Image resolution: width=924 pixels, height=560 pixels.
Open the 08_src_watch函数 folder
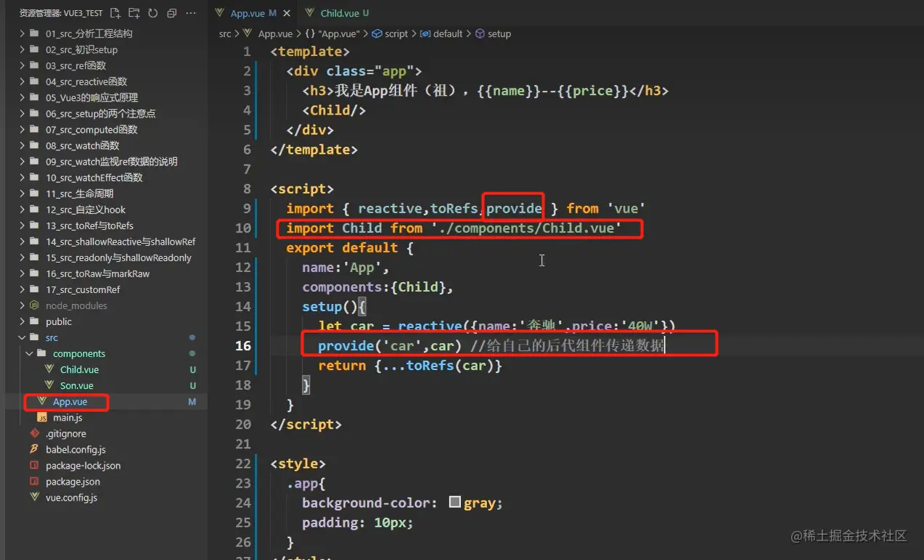pos(82,145)
